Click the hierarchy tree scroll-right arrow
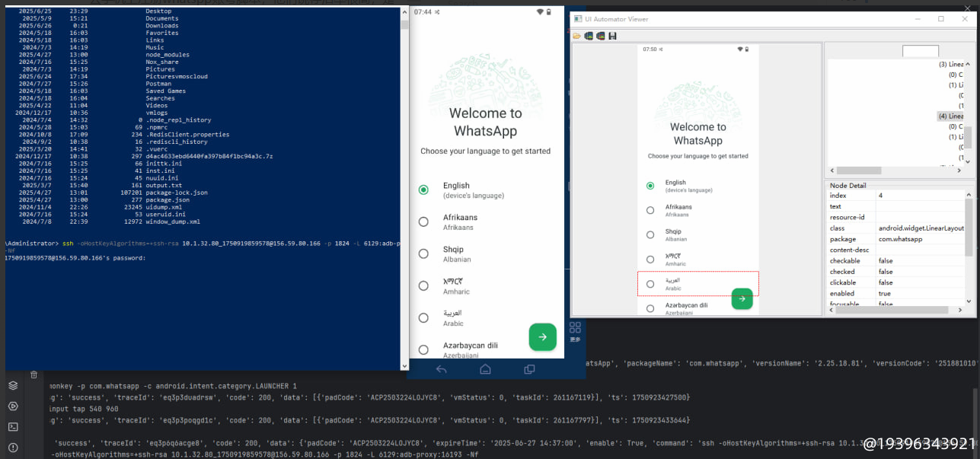 pos(959,171)
